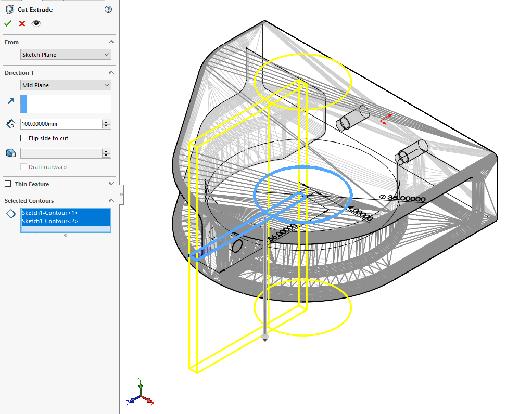
Task: Check the Thin Feature checkbox
Action: click(8, 184)
